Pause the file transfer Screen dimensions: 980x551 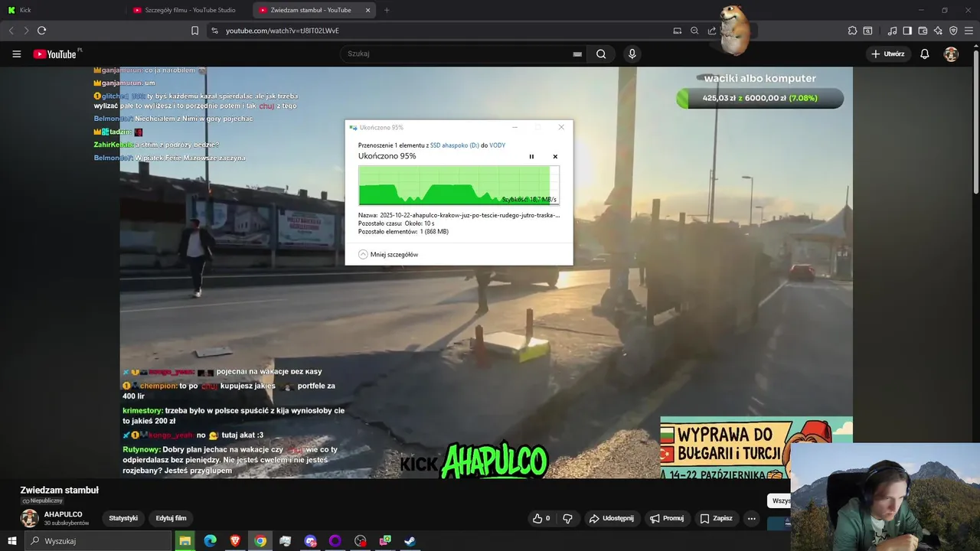531,156
